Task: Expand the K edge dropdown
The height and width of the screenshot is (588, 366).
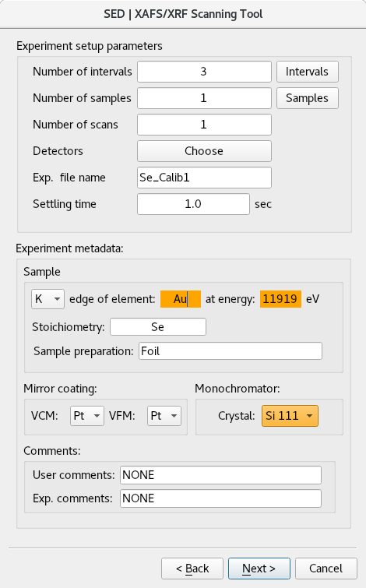Action: tap(48, 299)
